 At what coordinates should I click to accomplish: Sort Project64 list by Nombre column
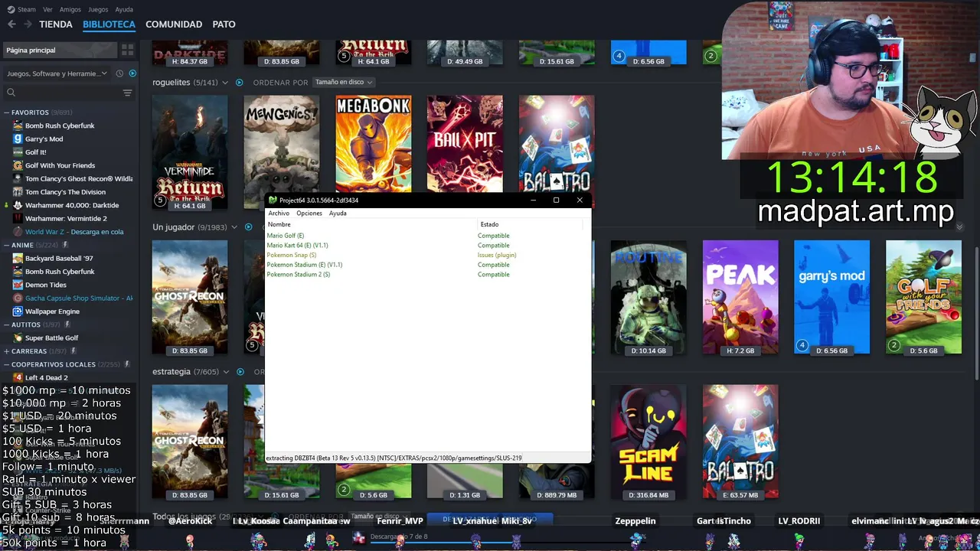click(371, 224)
